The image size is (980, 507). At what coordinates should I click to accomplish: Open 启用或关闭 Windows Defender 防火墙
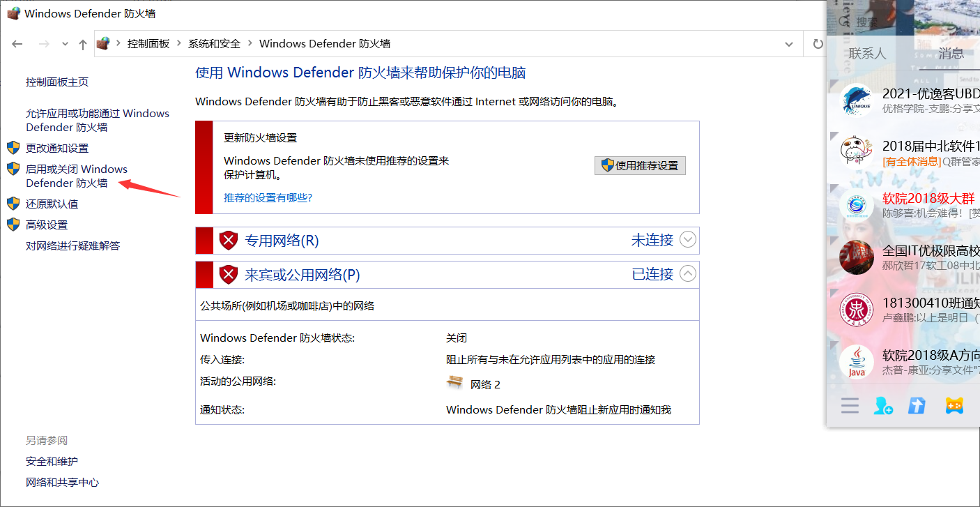(x=77, y=176)
